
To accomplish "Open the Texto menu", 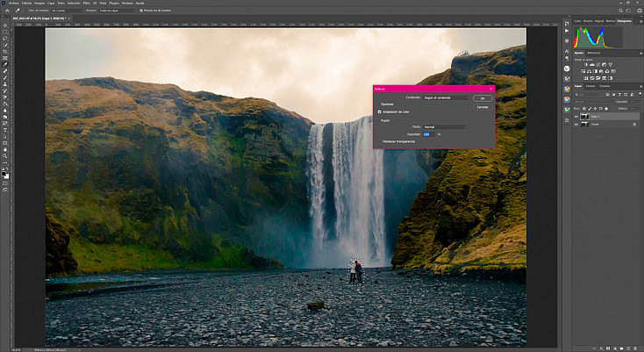I will 61,3.
